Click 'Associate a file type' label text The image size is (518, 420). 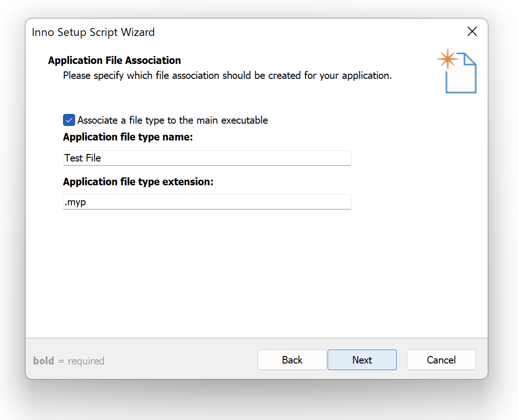[173, 120]
